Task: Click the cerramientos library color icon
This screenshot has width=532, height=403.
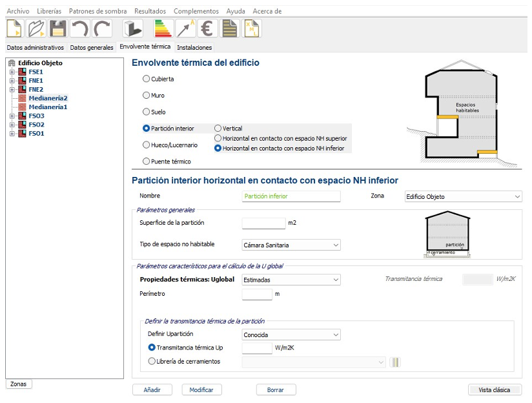Action: click(396, 362)
